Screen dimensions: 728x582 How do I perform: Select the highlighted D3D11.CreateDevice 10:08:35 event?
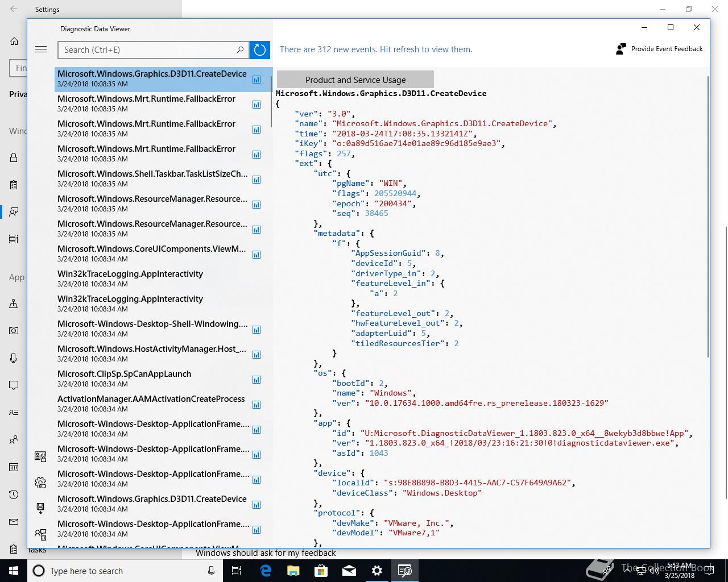click(x=163, y=79)
